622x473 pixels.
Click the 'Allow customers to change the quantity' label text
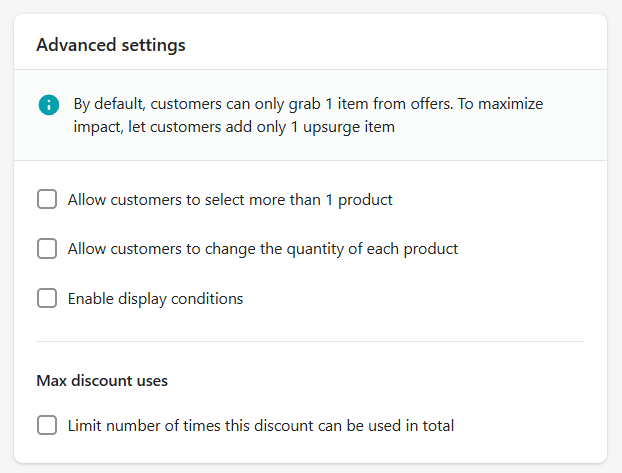tap(263, 249)
